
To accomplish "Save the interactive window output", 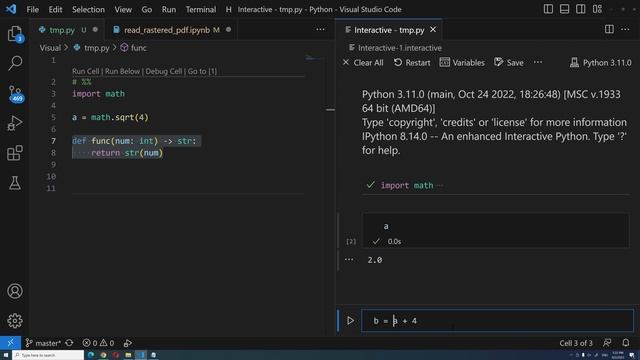I will (x=509, y=62).
